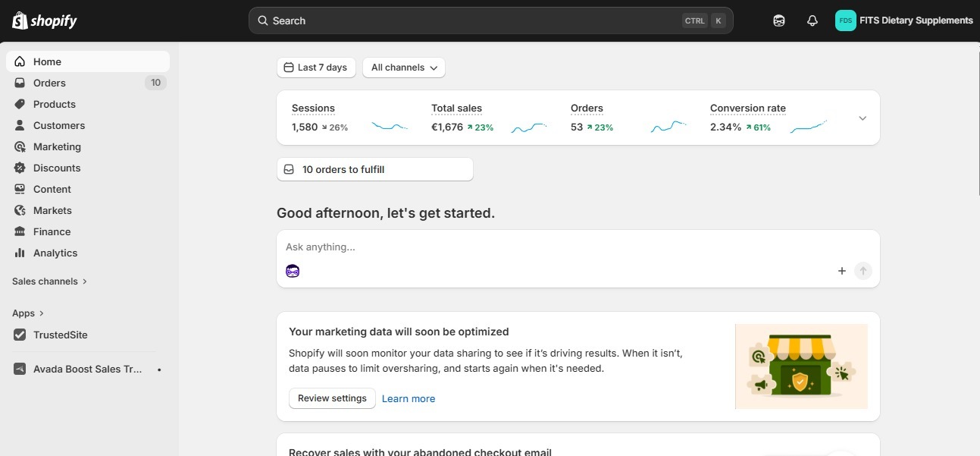
Task: Open Customers page
Action: [x=88, y=125]
